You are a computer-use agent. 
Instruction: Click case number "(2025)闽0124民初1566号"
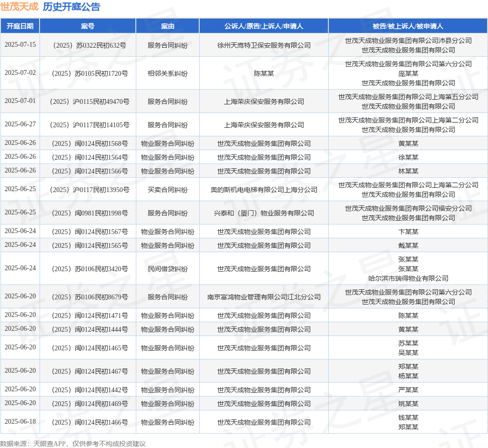coord(90,171)
